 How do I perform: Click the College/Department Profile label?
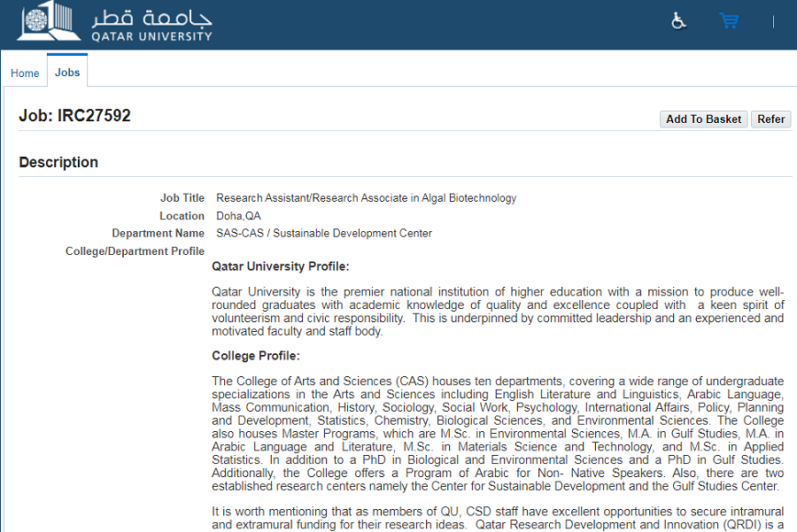point(135,251)
